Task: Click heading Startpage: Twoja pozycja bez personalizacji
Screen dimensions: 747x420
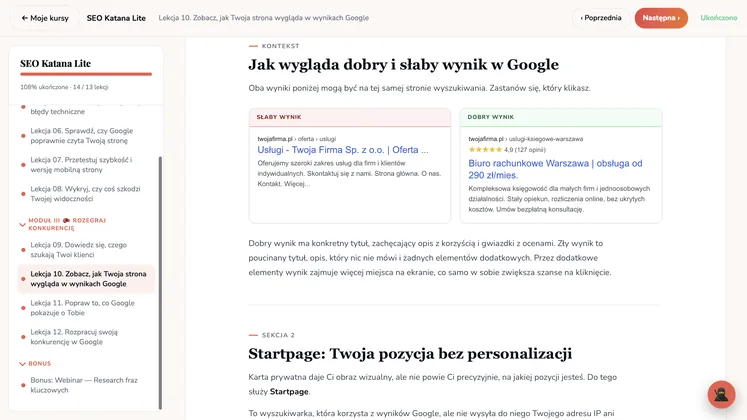Action: [x=410, y=354]
